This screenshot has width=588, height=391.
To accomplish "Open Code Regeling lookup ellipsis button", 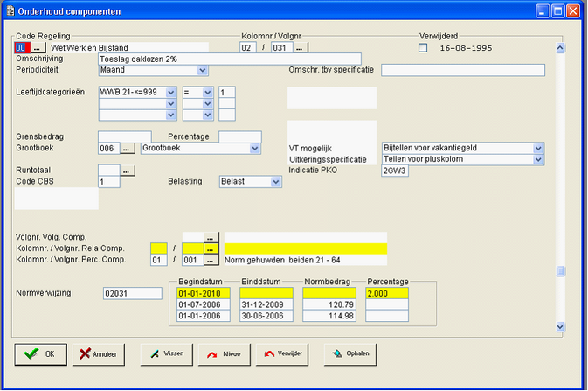I will pyautogui.click(x=38, y=48).
